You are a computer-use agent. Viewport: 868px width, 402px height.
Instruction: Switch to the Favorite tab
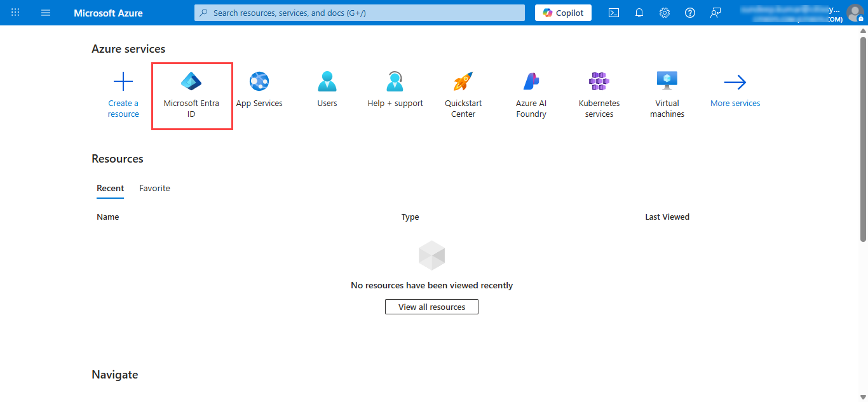154,188
